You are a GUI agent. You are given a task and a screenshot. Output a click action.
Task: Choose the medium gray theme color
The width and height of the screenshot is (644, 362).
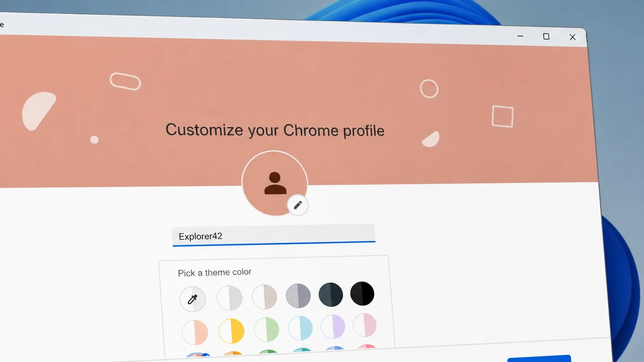pos(298,296)
